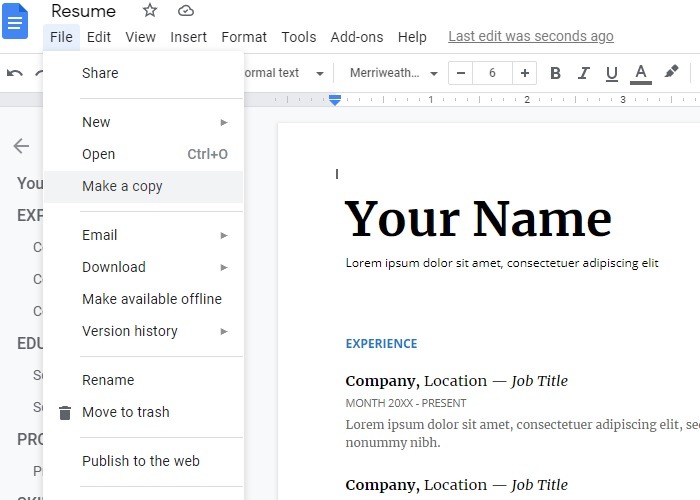Click the font size field showing 6

coord(492,73)
